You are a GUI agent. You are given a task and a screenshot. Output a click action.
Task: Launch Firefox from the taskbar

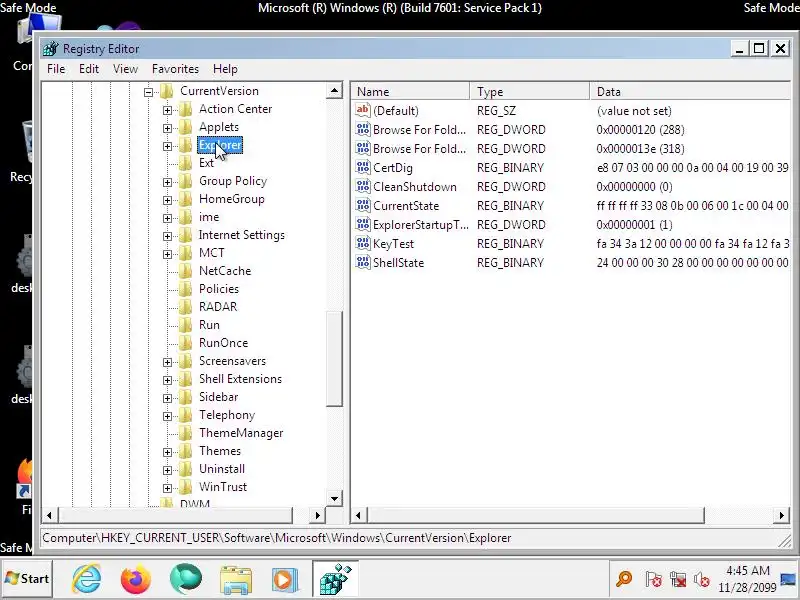[136, 579]
